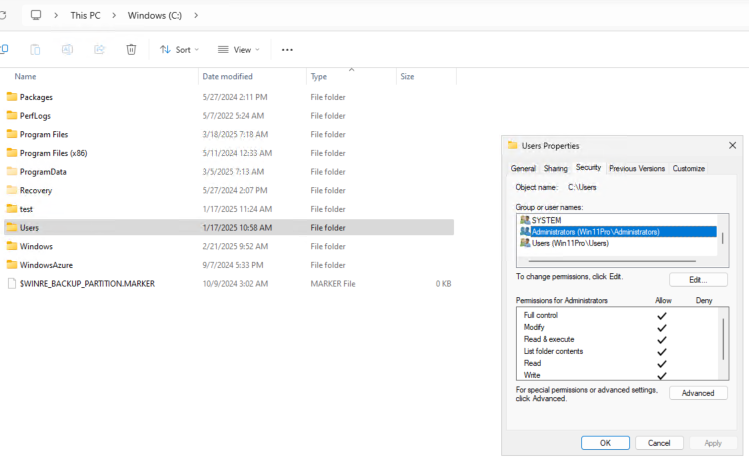Expand chevron before This PC in address bar
The height and width of the screenshot is (459, 749).
click(x=56, y=15)
